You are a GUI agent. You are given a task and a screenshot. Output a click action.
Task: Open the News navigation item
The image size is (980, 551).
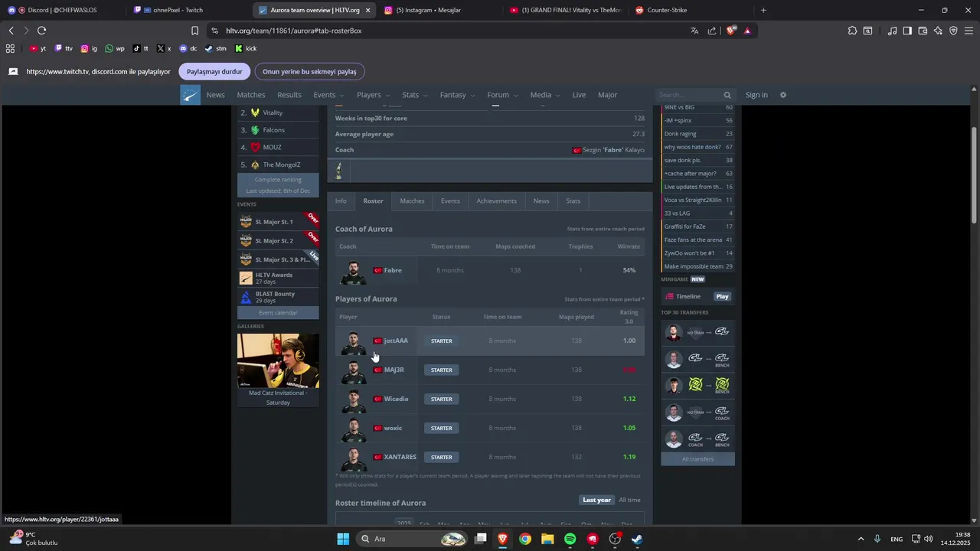(x=215, y=95)
